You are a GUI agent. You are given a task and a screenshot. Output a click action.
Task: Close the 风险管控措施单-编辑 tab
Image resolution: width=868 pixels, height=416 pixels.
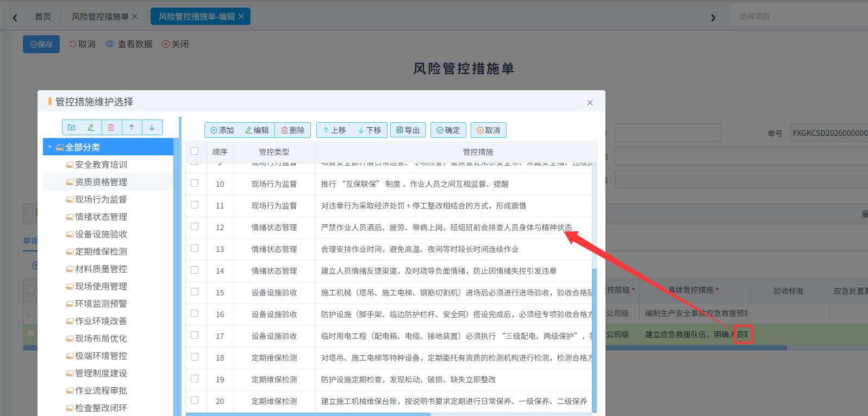pyautogui.click(x=241, y=17)
